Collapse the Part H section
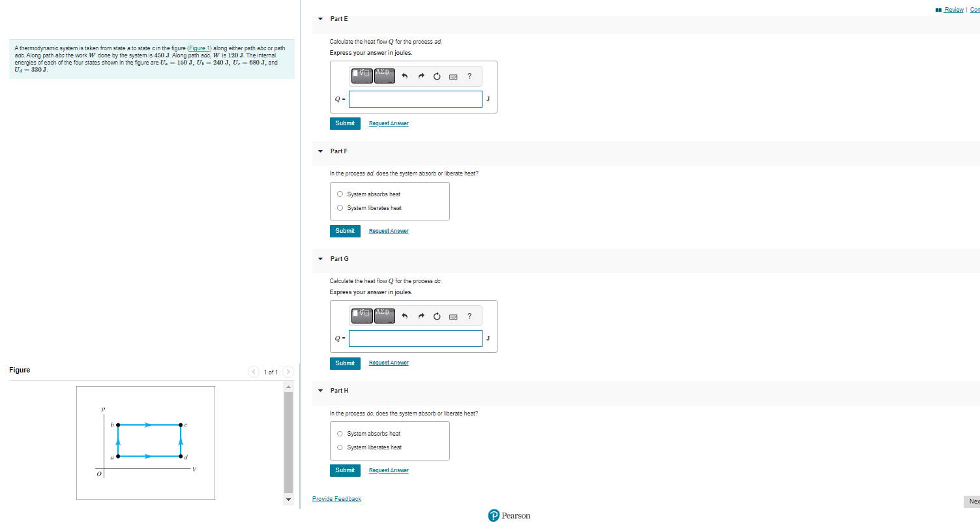Image resolution: width=980 pixels, height=527 pixels. click(x=320, y=391)
